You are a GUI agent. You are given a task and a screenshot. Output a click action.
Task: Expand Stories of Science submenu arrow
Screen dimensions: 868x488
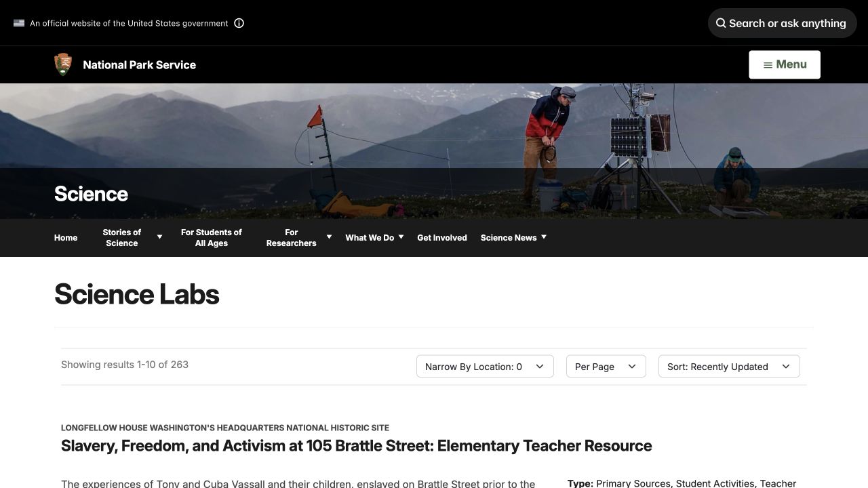[x=159, y=237]
